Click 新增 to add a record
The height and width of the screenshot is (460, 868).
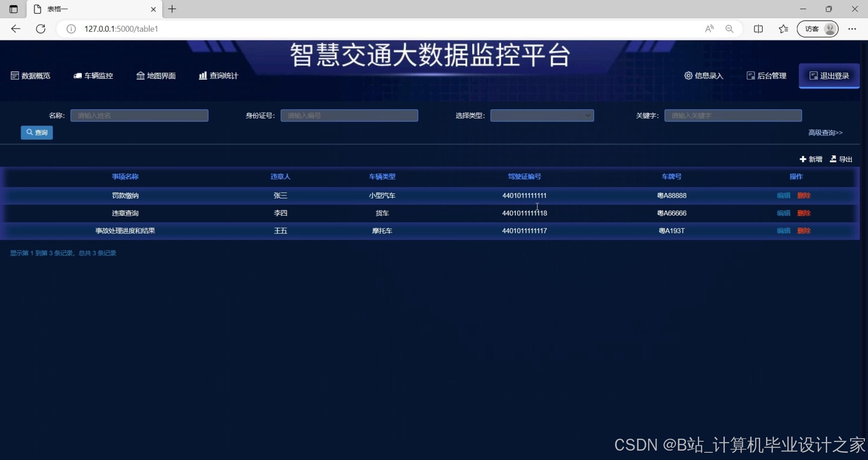point(811,159)
